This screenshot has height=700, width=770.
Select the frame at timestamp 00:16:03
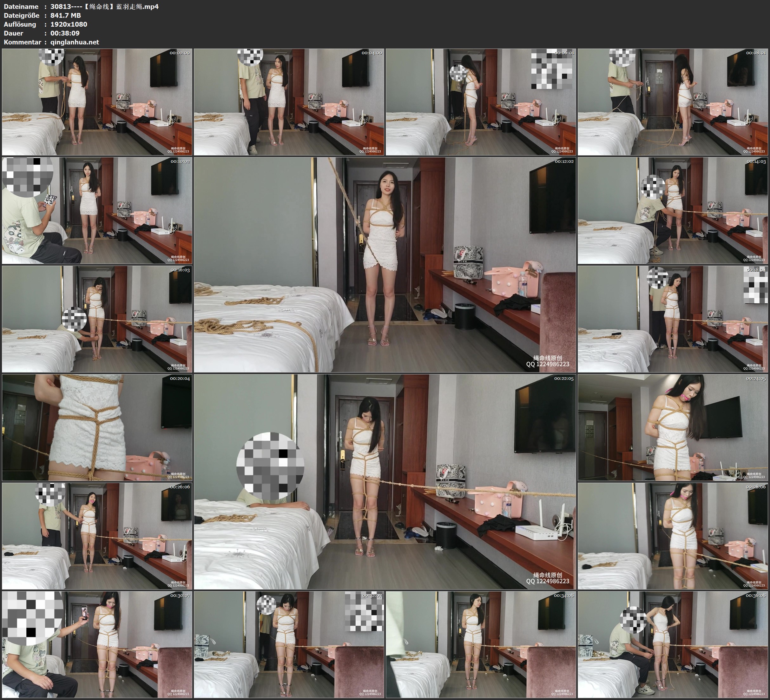click(x=97, y=319)
